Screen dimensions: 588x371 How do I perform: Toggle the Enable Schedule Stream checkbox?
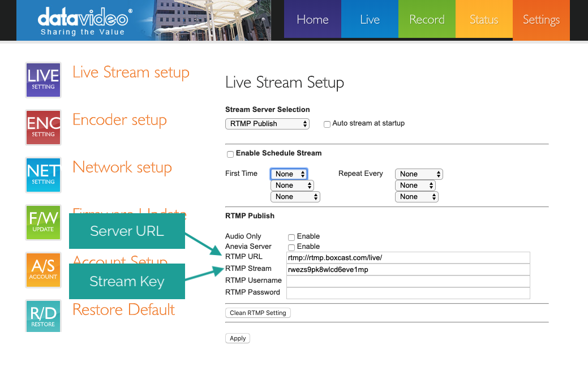230,154
